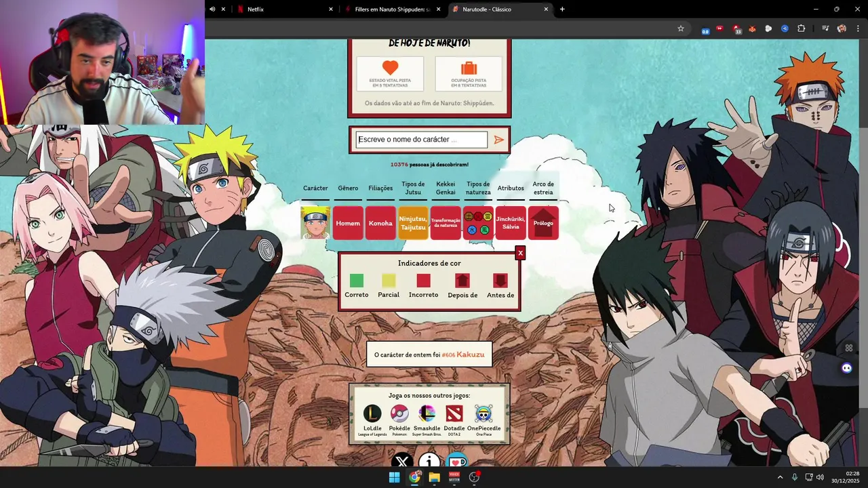Screen dimensions: 868x488
Task: Open the LoLdle League of Legends game
Action: click(x=372, y=413)
